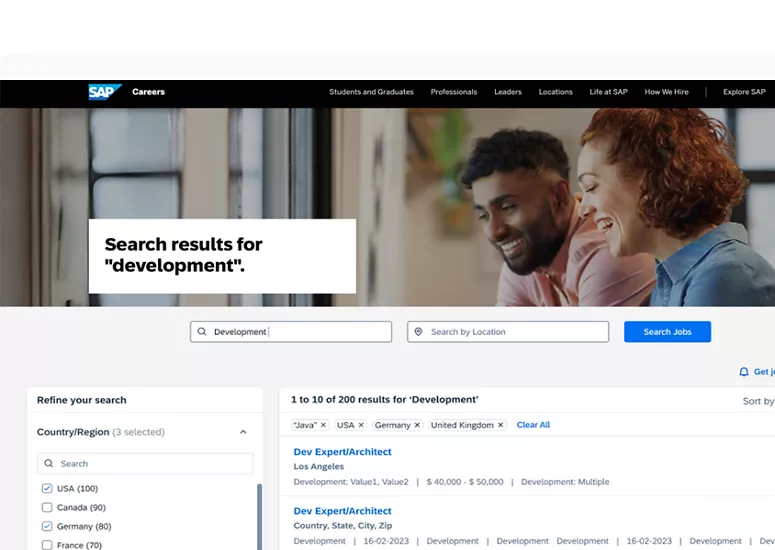Collapse the Country/Region filter section
The width and height of the screenshot is (775, 550).
[243, 432]
